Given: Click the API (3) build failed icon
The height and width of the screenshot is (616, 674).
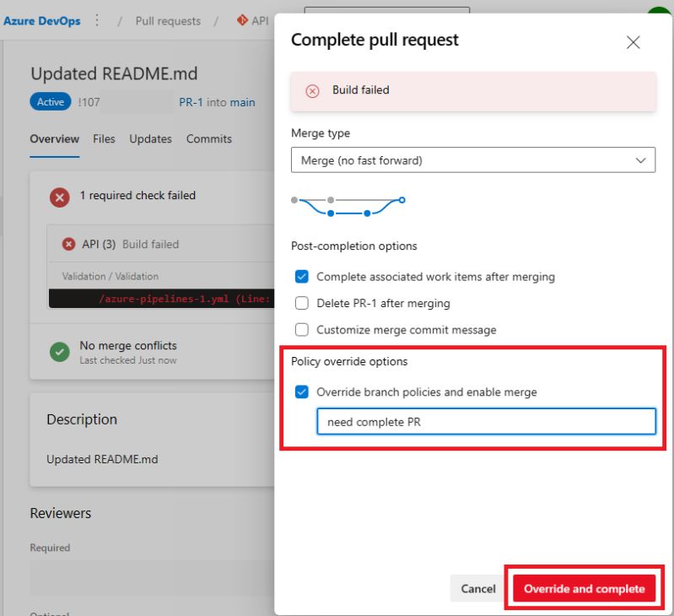Looking at the screenshot, I should pyautogui.click(x=68, y=244).
